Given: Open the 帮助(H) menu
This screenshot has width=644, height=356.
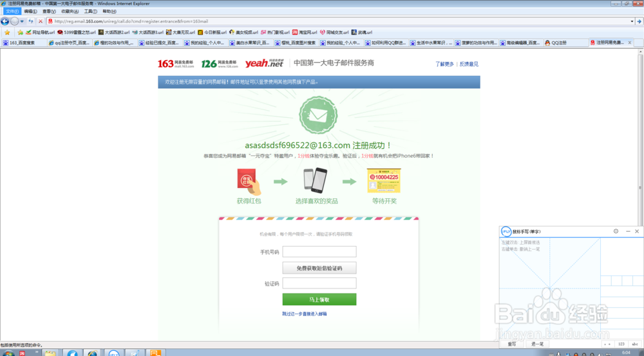Looking at the screenshot, I should [x=109, y=12].
